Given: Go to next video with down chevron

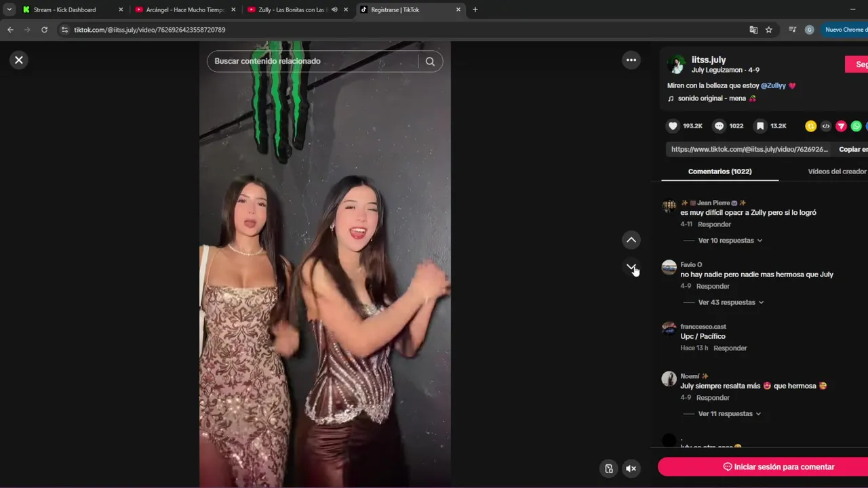Looking at the screenshot, I should [631, 267].
